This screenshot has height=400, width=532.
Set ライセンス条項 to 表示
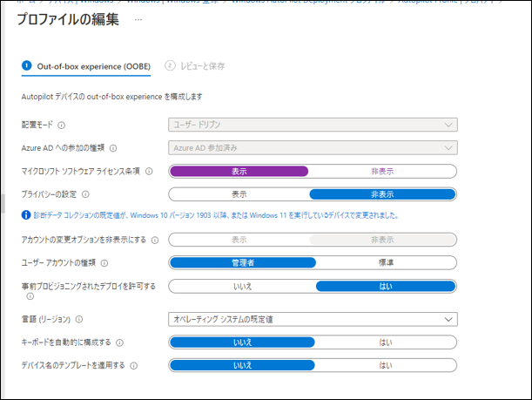[x=239, y=172]
